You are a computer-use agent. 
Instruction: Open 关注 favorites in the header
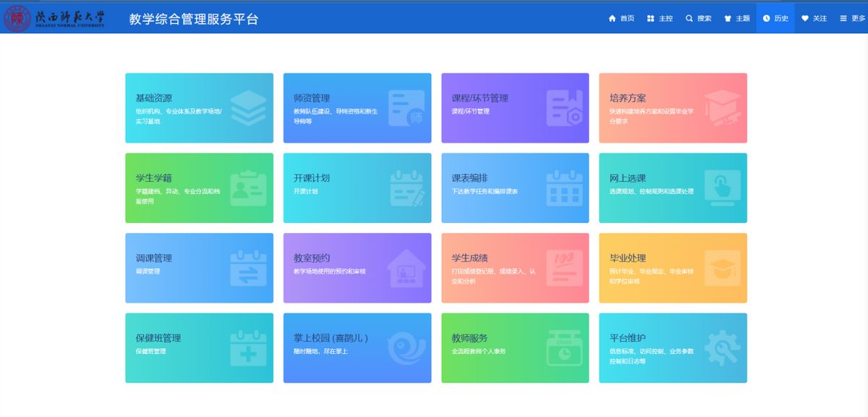click(814, 19)
